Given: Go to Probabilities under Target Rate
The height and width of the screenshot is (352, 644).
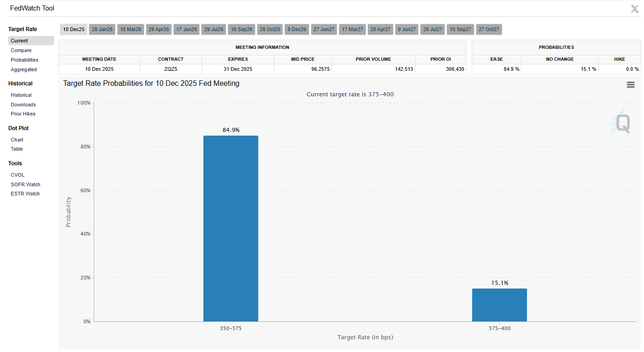Looking at the screenshot, I should tap(25, 60).
